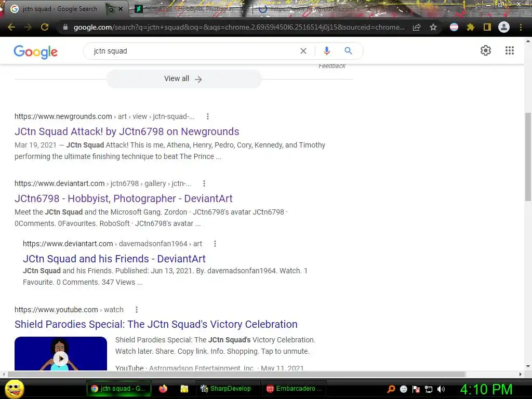
Task: Switch to jctn squad Chrome taskbar button
Action: click(119, 389)
